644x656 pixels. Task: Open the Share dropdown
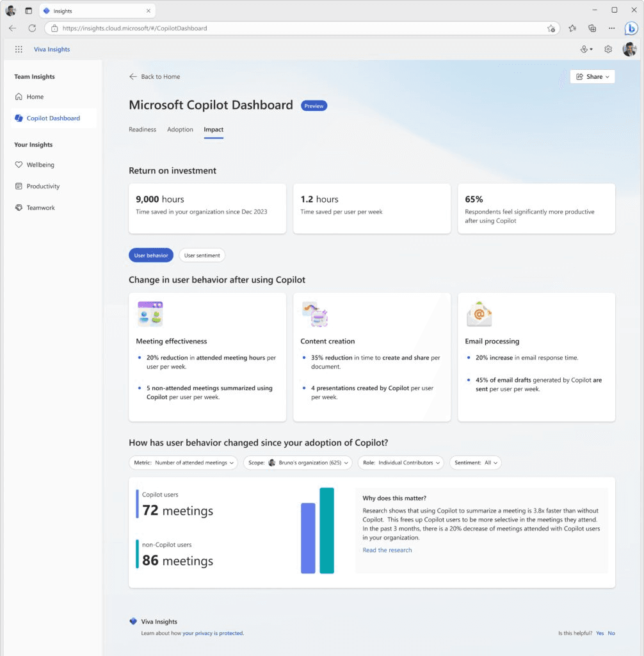coord(593,77)
